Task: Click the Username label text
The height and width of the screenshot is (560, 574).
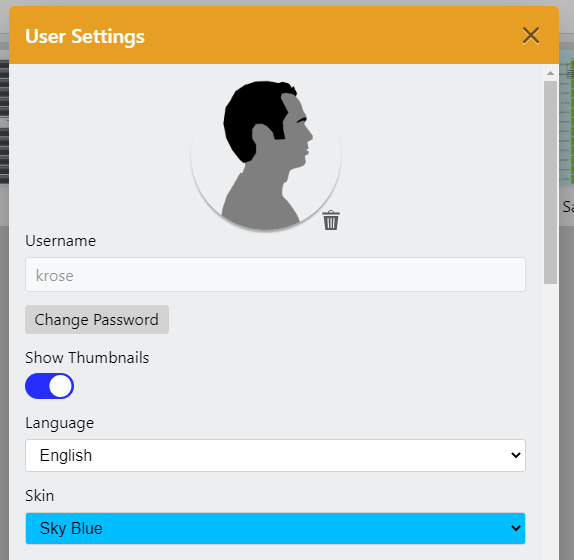Action: pos(60,241)
